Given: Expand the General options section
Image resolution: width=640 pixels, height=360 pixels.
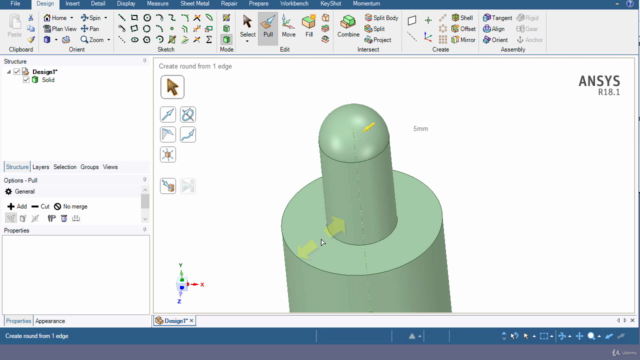Looking at the screenshot, I should point(20,191).
